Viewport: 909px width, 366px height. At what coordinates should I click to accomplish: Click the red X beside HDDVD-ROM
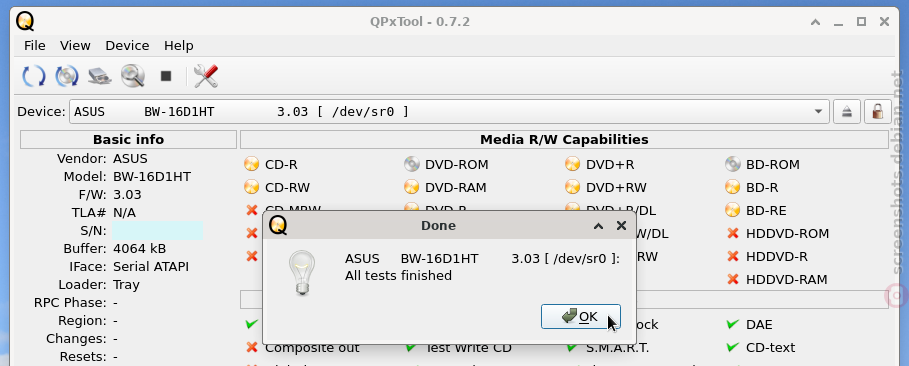(733, 233)
